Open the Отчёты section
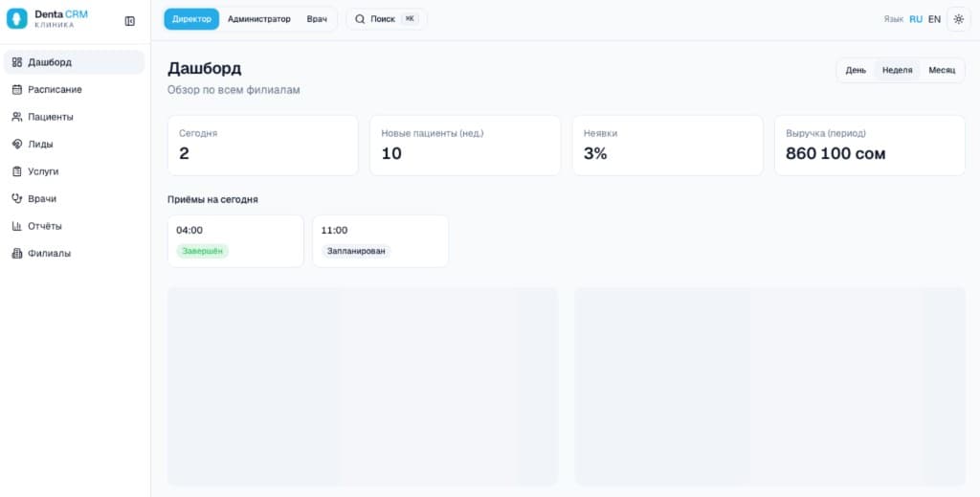Screen dimensions: 980x497 (x=75, y=226)
